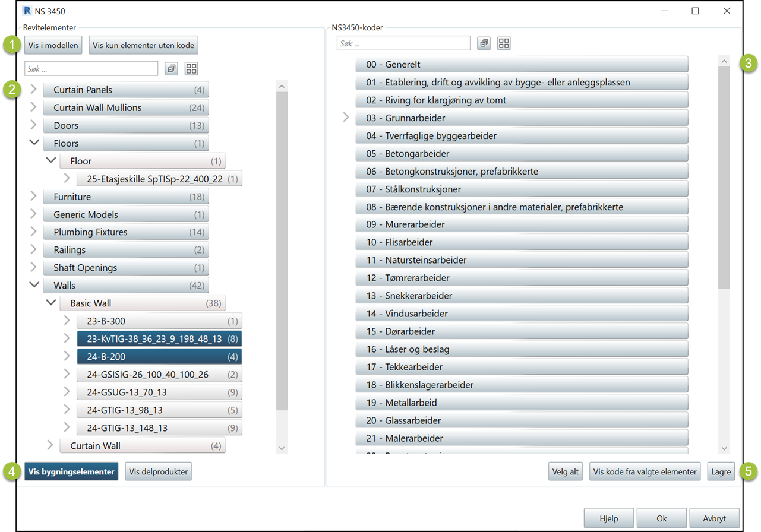Select 24-GTIG-13_98_13 wall type

tap(159, 410)
